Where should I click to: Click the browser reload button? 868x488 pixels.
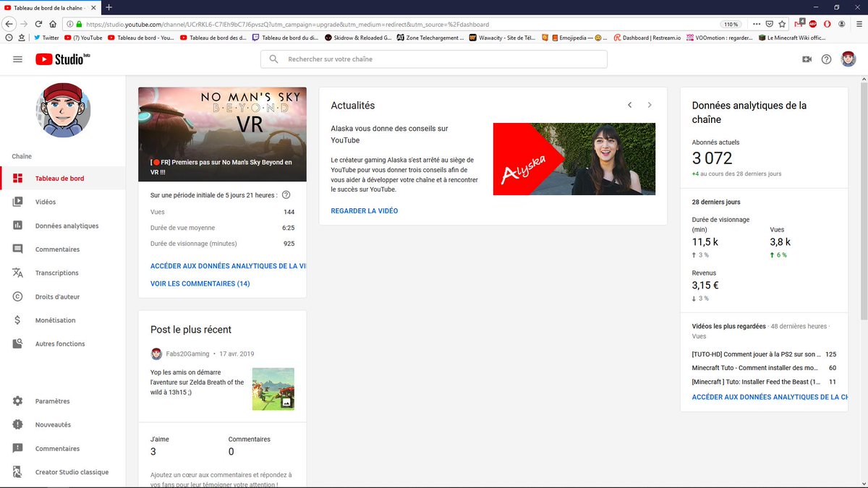38,24
